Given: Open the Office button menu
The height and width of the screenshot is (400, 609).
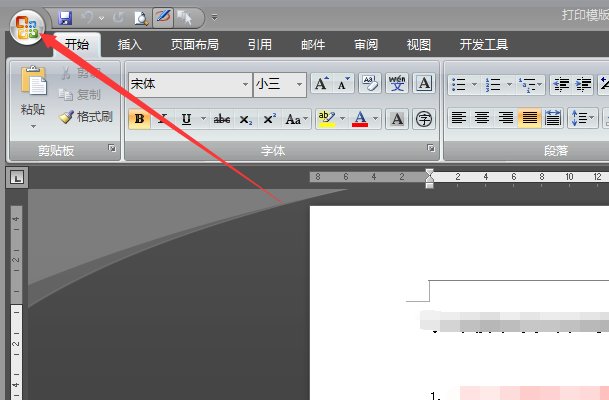Looking at the screenshot, I should tap(26, 26).
